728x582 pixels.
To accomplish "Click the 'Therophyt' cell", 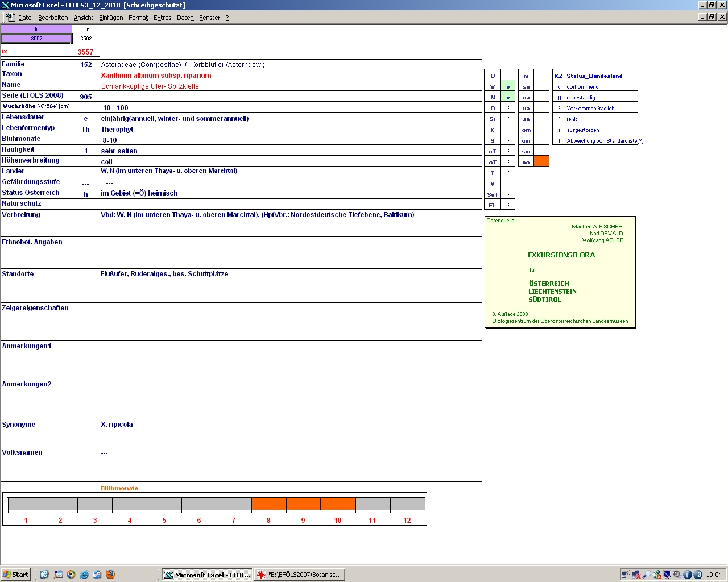I will [291, 129].
